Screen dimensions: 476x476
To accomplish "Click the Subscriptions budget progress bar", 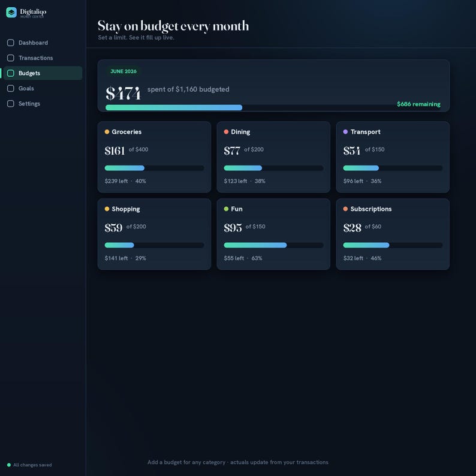I will click(x=393, y=245).
